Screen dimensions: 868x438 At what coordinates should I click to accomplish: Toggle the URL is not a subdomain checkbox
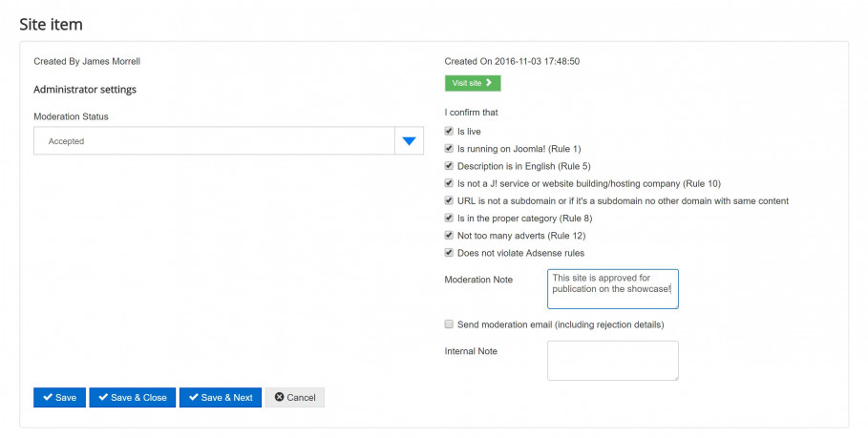(x=449, y=200)
